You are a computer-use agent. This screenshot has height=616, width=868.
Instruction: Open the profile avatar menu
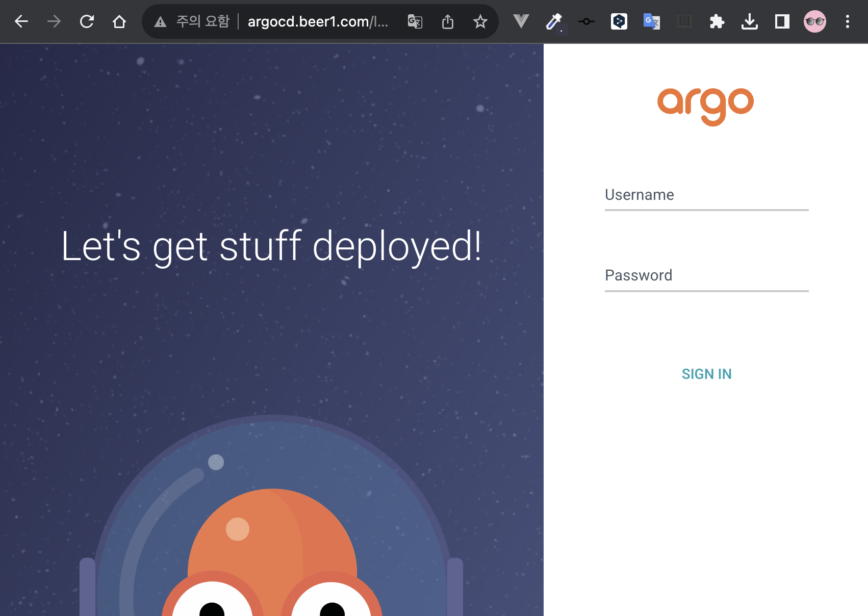click(x=815, y=21)
